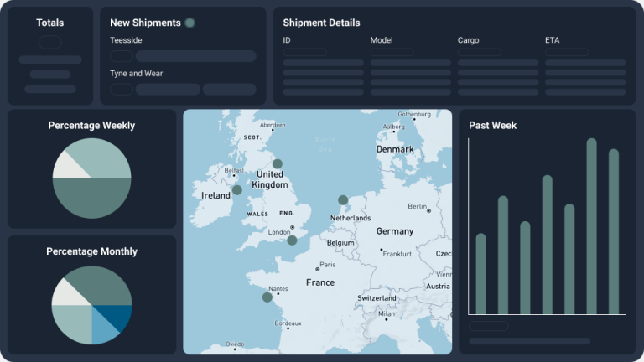This screenshot has width=644, height=362.
Task: Click the Paris city label on map
Action: (327, 265)
